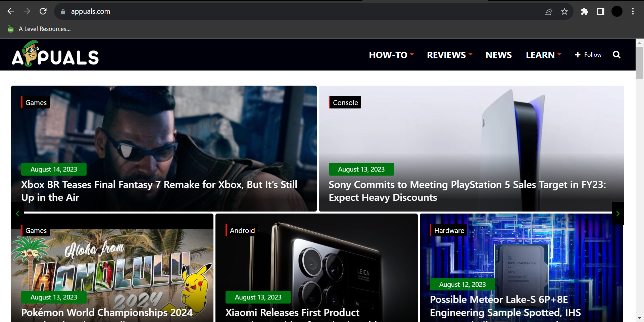Click the scrollbar down arrow

[x=640, y=318]
